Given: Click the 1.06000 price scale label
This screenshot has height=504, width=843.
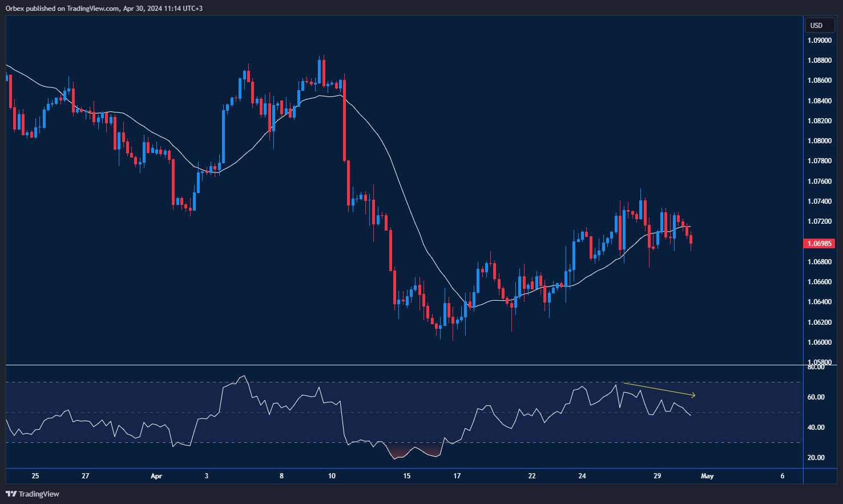Looking at the screenshot, I should tap(819, 342).
